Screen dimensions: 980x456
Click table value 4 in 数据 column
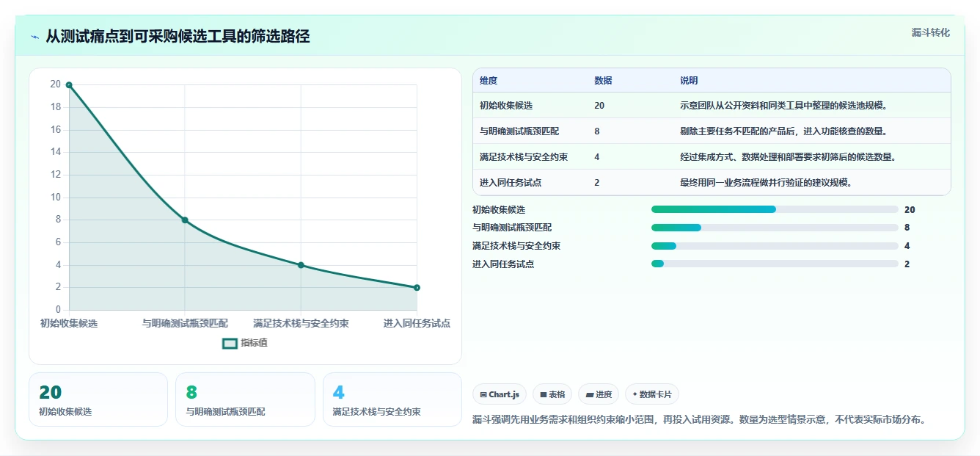pos(597,157)
